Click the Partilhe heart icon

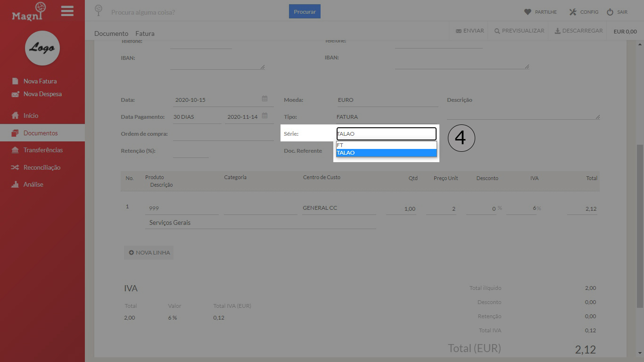pyautogui.click(x=528, y=12)
